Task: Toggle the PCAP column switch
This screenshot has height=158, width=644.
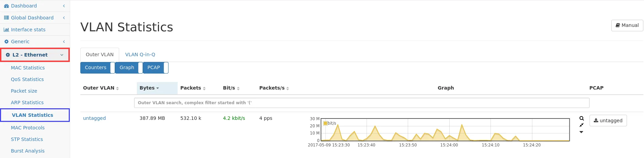Action: [x=166, y=68]
